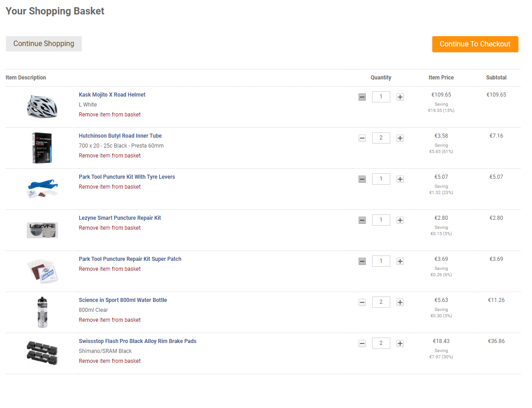Click the '800ml Clear' variant text
532x408 pixels.
pos(93,310)
